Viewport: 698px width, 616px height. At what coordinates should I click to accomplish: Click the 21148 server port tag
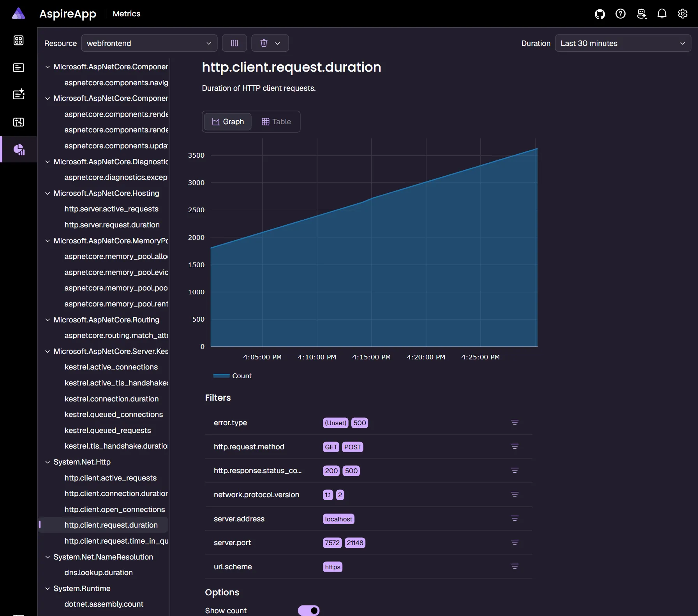click(355, 543)
